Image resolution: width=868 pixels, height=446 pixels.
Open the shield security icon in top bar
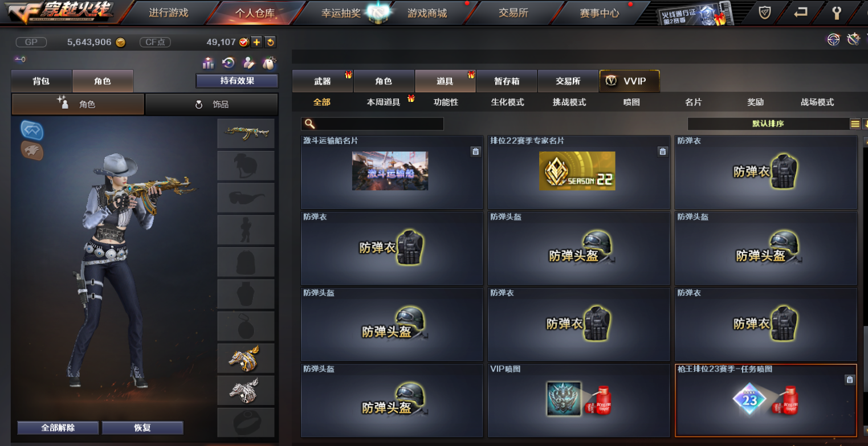pyautogui.click(x=765, y=13)
